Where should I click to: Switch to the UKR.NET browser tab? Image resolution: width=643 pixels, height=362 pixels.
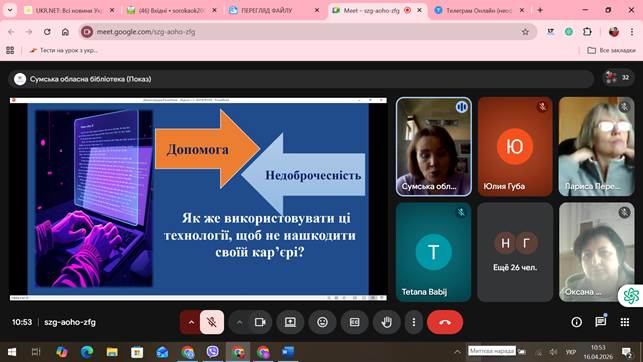tap(70, 11)
